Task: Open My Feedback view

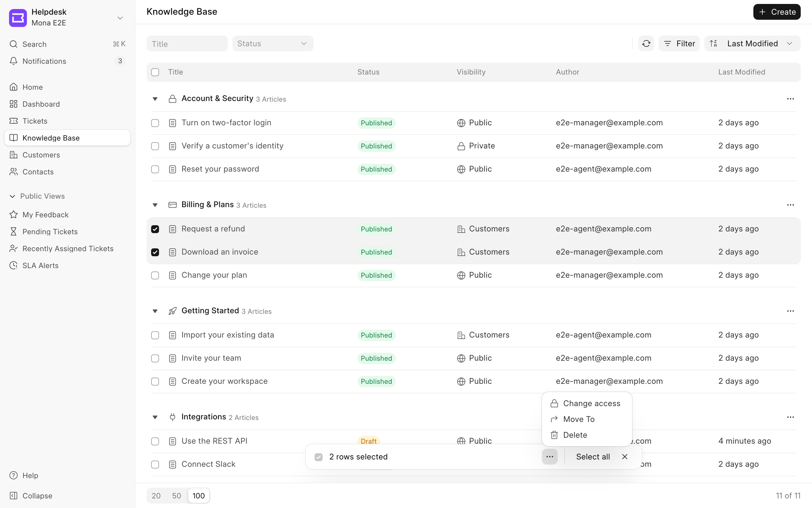Action: pos(67,215)
